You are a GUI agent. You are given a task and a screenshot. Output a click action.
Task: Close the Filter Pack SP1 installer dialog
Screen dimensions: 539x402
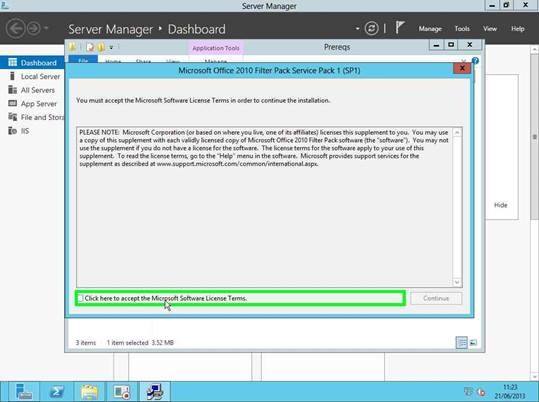462,68
